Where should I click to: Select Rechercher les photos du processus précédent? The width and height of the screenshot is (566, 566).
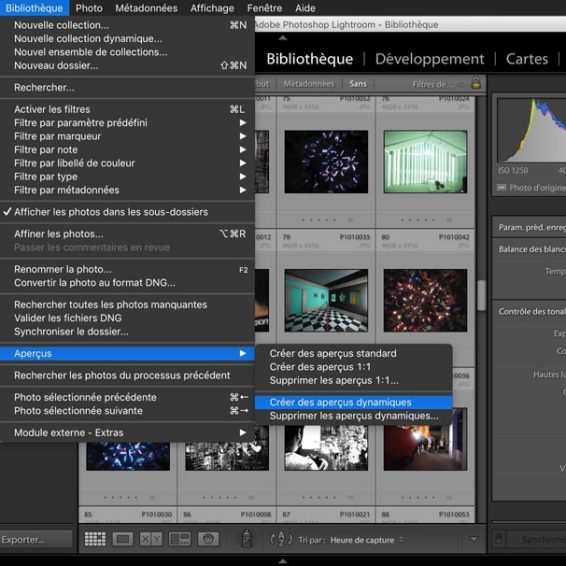click(127, 375)
